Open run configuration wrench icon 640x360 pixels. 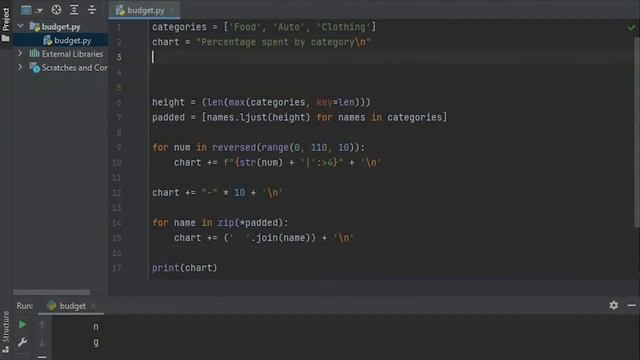pyautogui.click(x=22, y=342)
